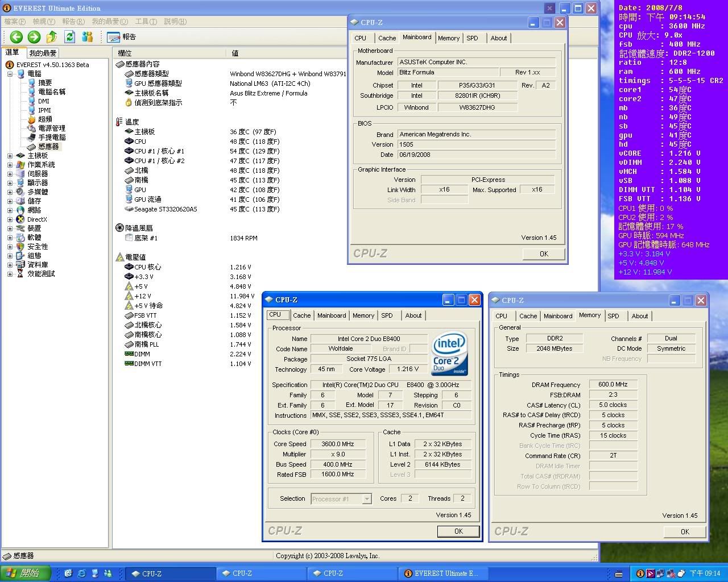
Task: Expand the 作業系統 tree node
Action: tap(10, 165)
